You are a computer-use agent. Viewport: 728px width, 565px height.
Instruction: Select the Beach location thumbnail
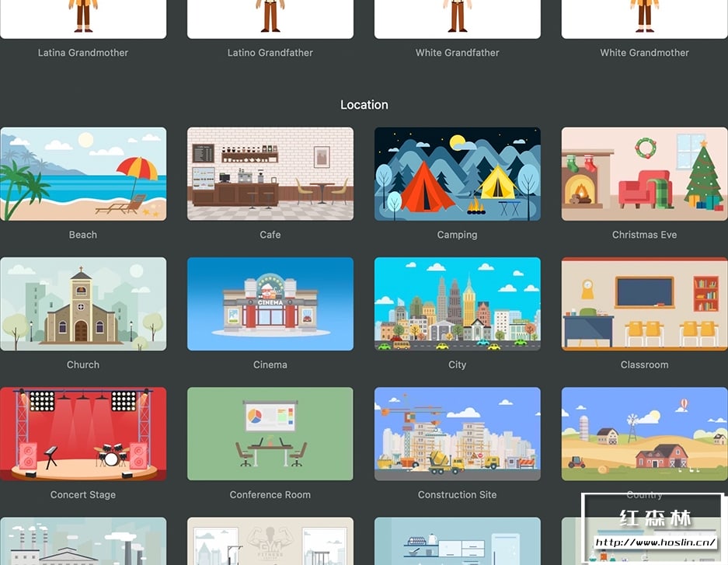(x=83, y=174)
